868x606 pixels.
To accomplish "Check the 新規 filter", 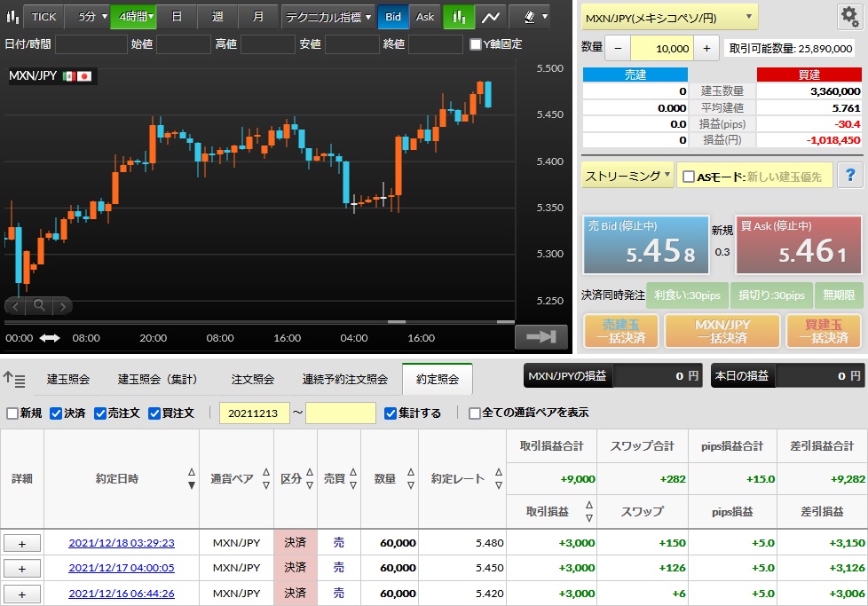I will 12,413.
